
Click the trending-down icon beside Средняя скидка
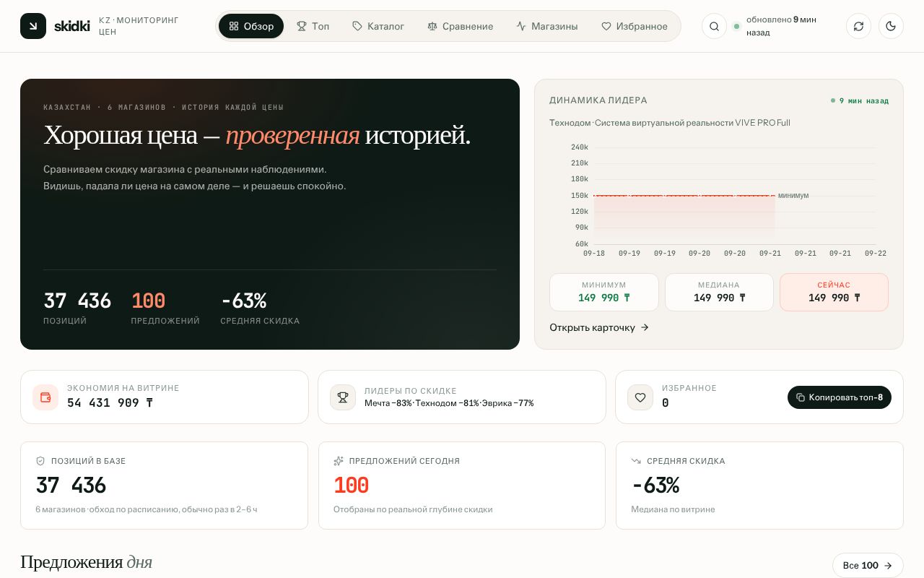click(x=636, y=461)
